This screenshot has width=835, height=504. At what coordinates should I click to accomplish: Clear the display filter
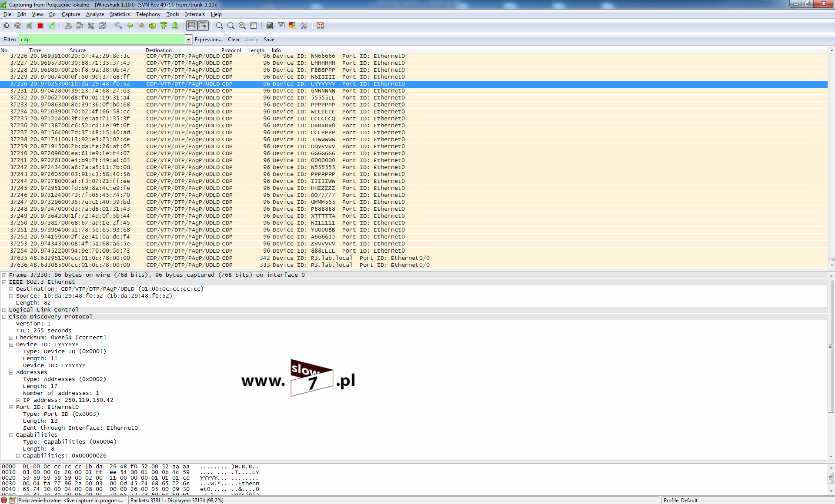(234, 40)
